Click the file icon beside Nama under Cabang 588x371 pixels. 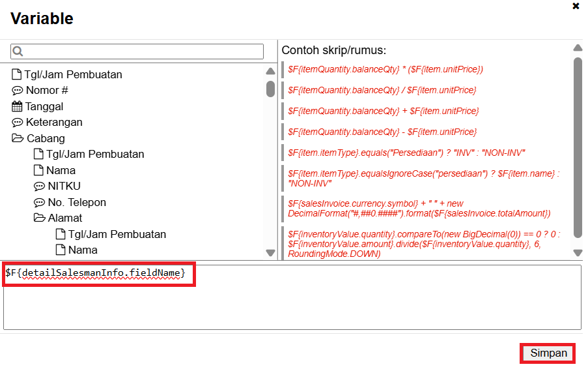(38, 170)
